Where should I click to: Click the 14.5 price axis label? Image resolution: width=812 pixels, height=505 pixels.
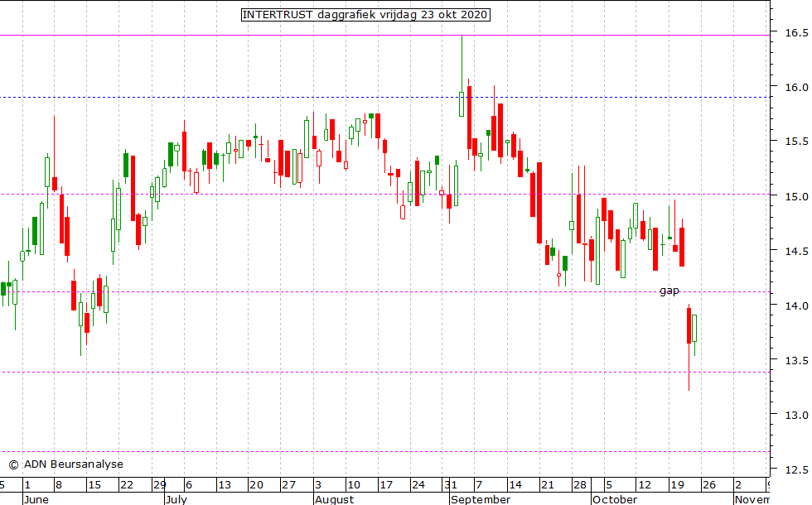click(796, 252)
